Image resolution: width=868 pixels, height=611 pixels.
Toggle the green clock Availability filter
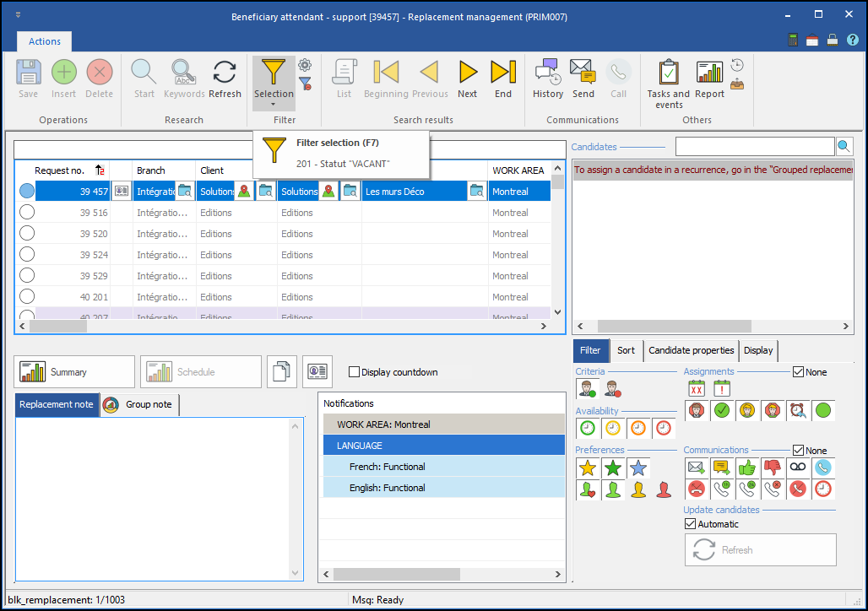pyautogui.click(x=588, y=428)
